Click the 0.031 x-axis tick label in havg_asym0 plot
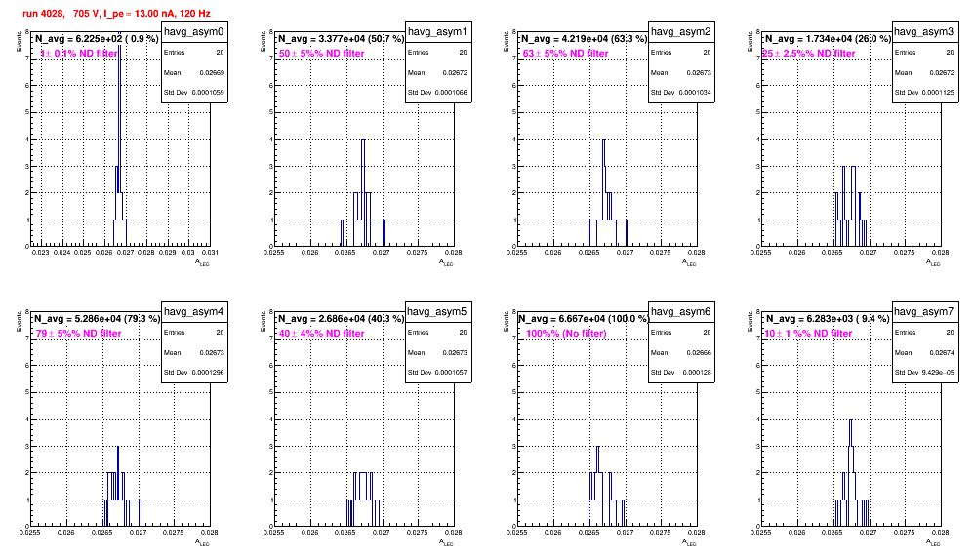974x560 pixels. (x=209, y=253)
